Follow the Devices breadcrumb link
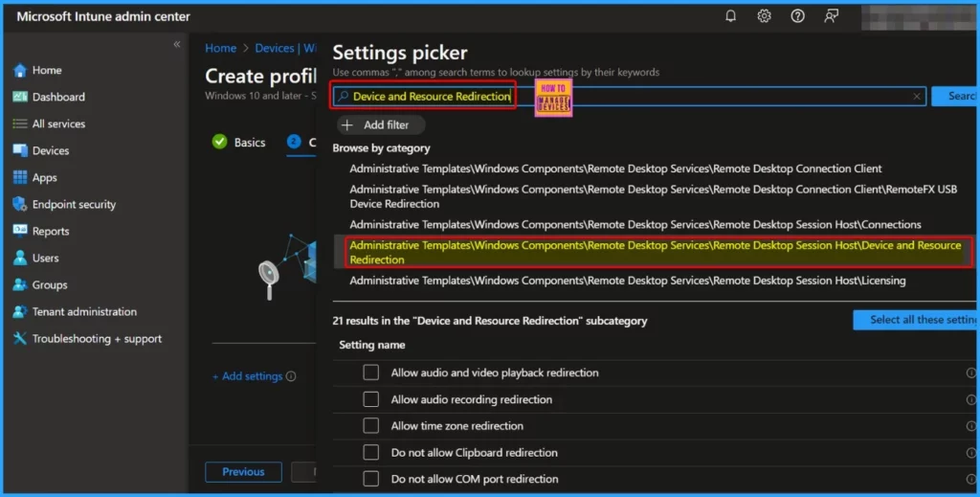This screenshot has width=980, height=497. click(x=275, y=48)
